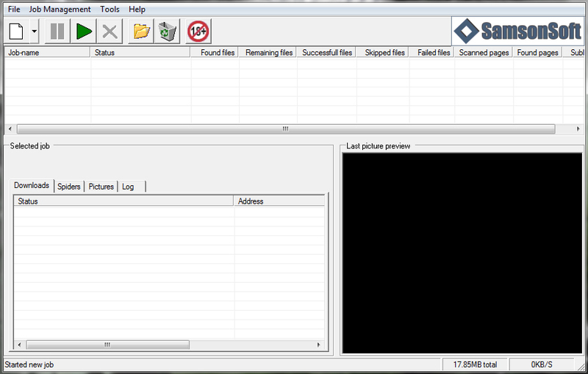Click the Found pages column header

tap(537, 52)
